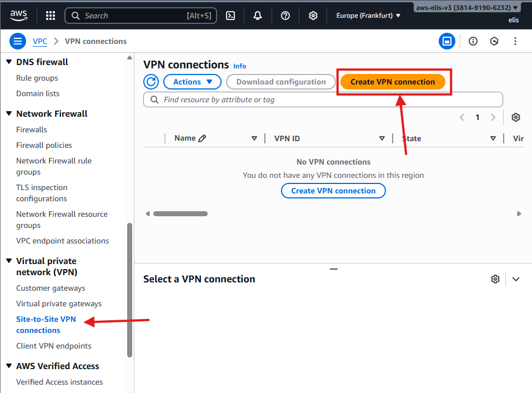Launch the CloudShell terminal icon

pos(230,16)
